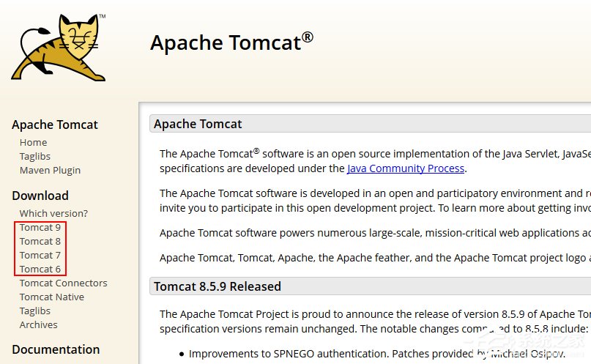591x364 pixels.
Task: Open the Home sidebar link
Action: click(x=33, y=142)
